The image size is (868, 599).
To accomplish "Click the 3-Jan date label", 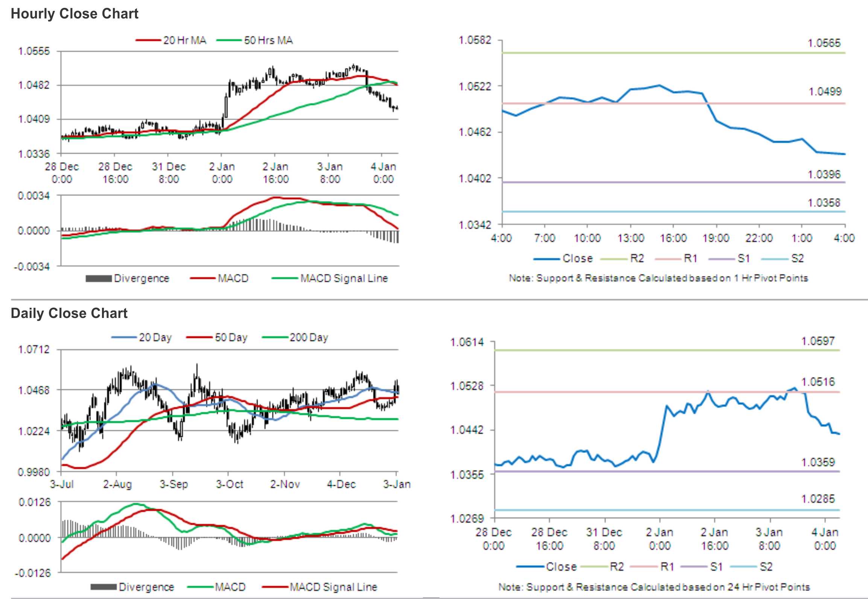I will 397,484.
